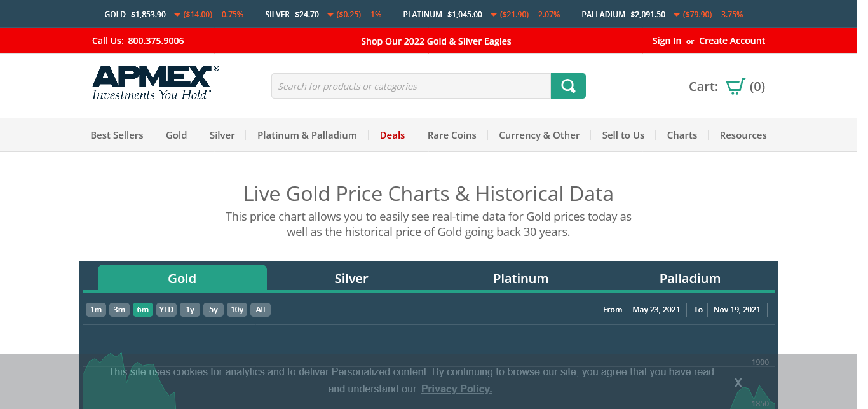Click Shop Our 2022 Gold & Silver Eagles

[x=436, y=41]
